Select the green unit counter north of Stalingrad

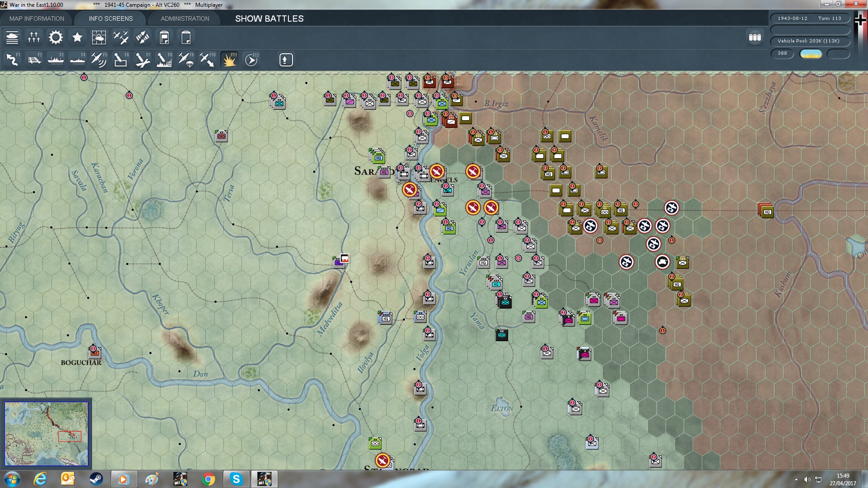coord(375,443)
